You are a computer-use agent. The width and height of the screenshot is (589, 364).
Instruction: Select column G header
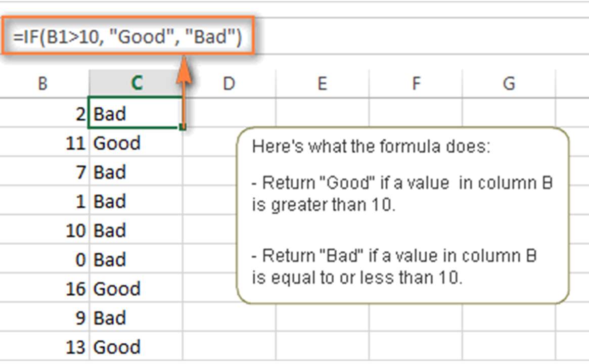509,82
